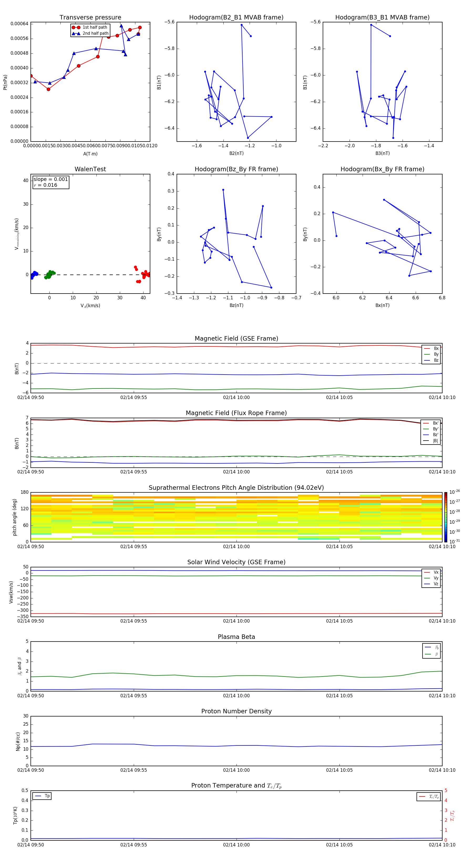The image size is (473, 868).
Task: Select the "Solar Wind Velocity (GSE Frame)" title
Action: (x=236, y=562)
